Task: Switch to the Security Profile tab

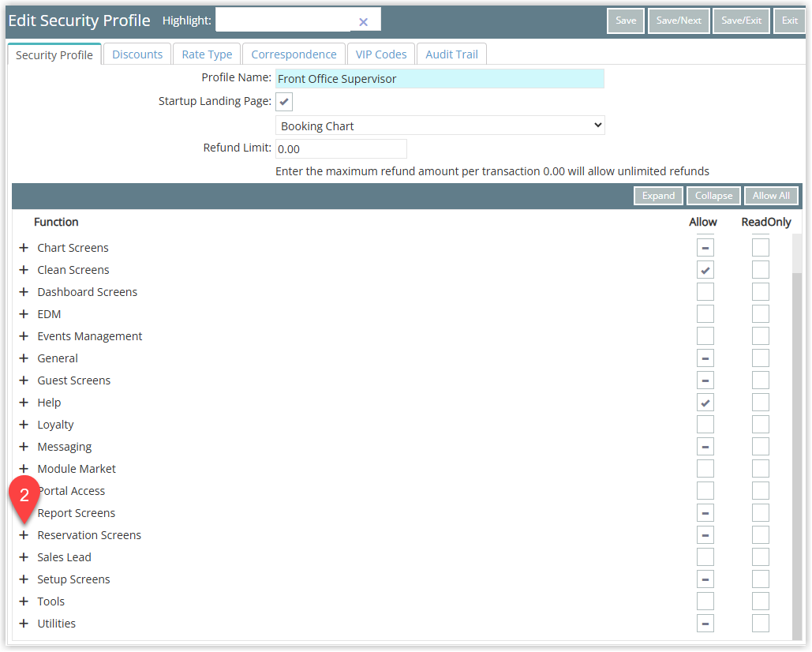Action: tap(54, 55)
